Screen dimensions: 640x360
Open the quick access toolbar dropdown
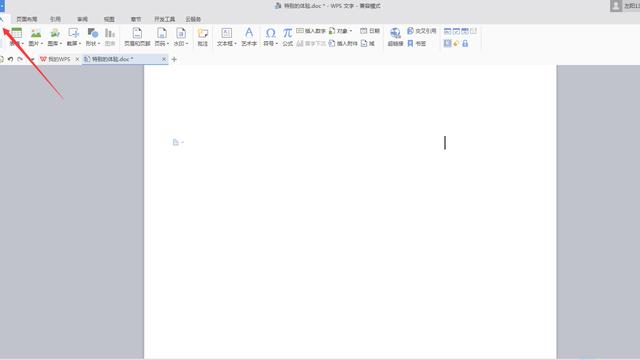click(x=32, y=60)
